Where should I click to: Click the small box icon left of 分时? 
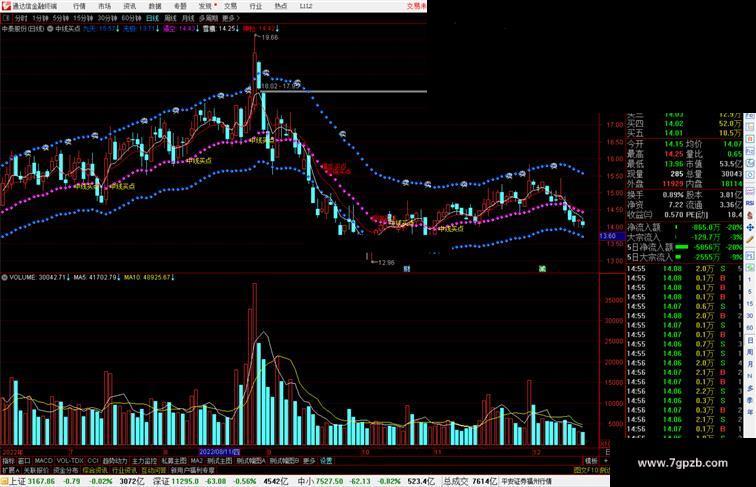(x=6, y=18)
